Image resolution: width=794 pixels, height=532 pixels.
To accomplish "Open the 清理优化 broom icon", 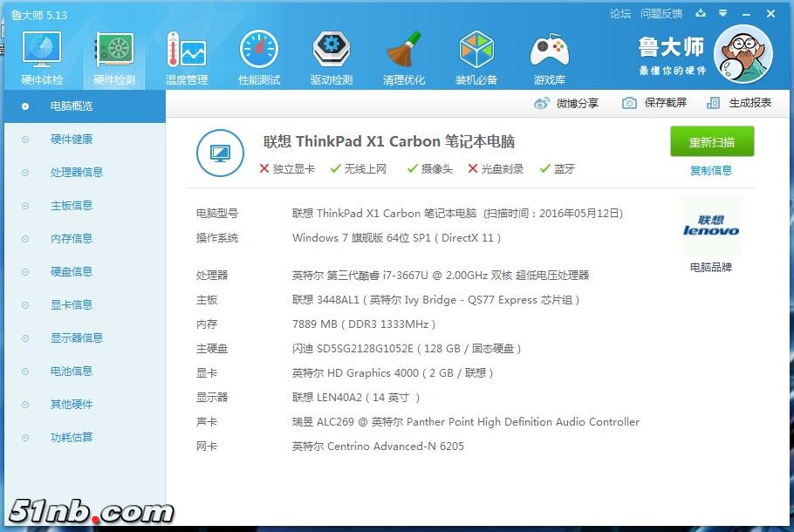I will (404, 53).
